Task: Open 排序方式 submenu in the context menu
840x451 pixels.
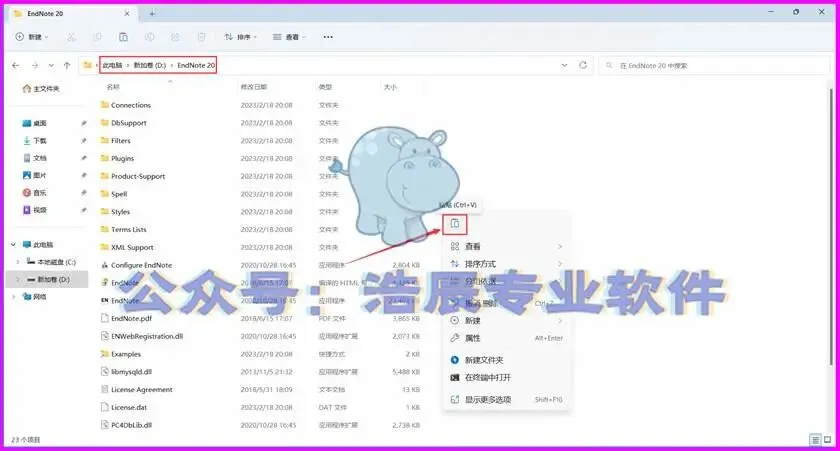Action: click(x=506, y=264)
